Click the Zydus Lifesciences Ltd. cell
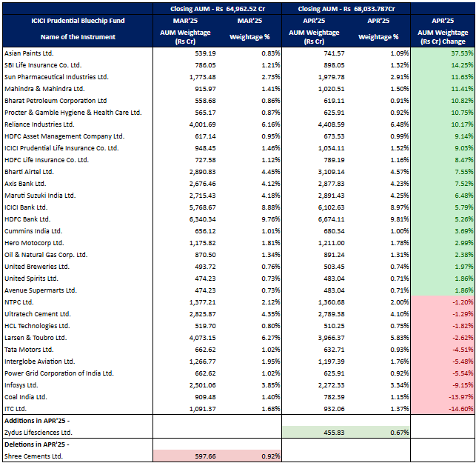Screen dimensions: 476x463 (38, 433)
